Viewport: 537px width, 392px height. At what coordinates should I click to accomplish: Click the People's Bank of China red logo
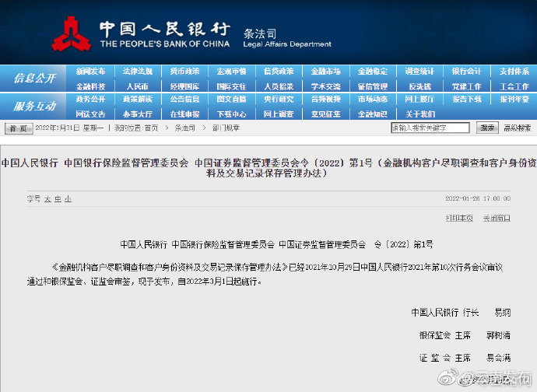pos(72,33)
